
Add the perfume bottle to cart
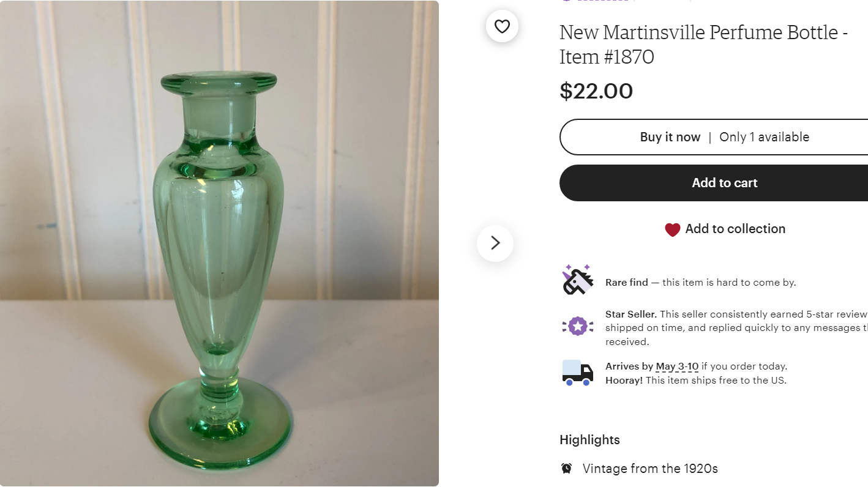724,183
